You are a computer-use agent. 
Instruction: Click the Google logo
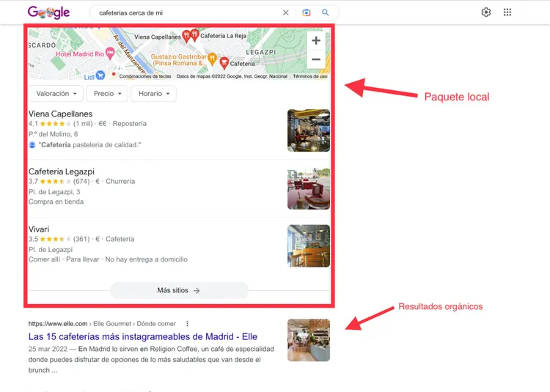(x=48, y=12)
